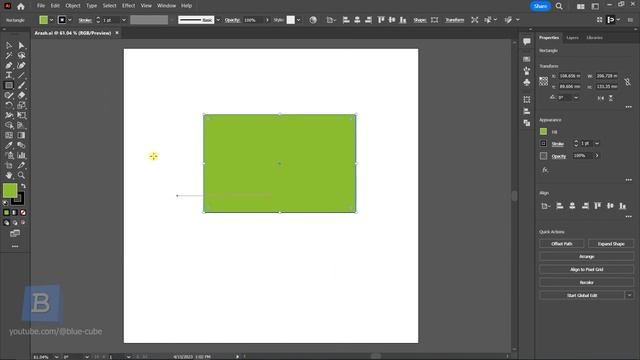This screenshot has width=640, height=360.
Task: Select the Pen tool
Action: (x=9, y=65)
